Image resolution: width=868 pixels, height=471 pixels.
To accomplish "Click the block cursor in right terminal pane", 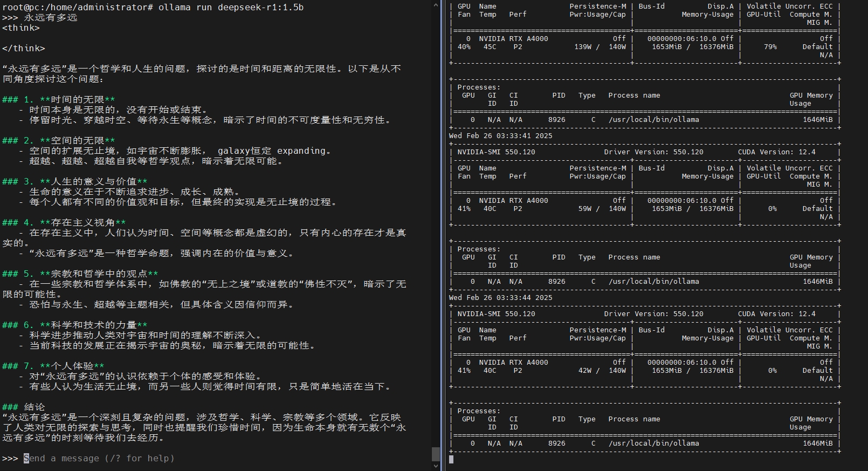I will [x=451, y=459].
